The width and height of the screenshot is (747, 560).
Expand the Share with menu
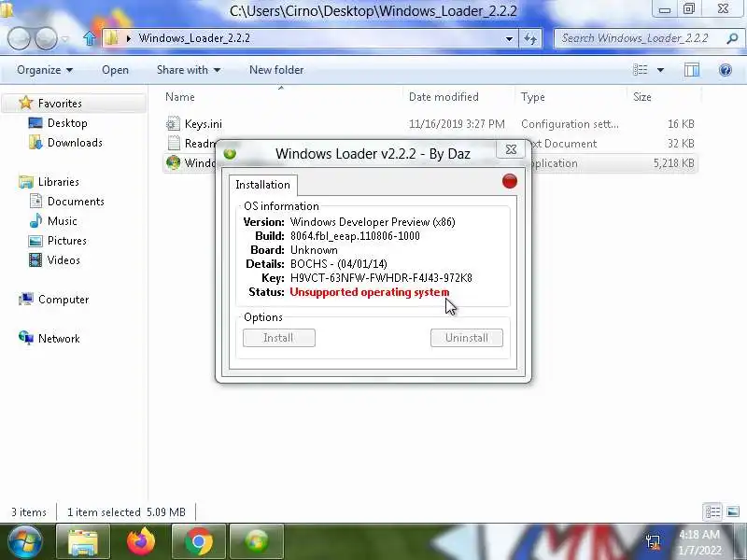(x=189, y=70)
